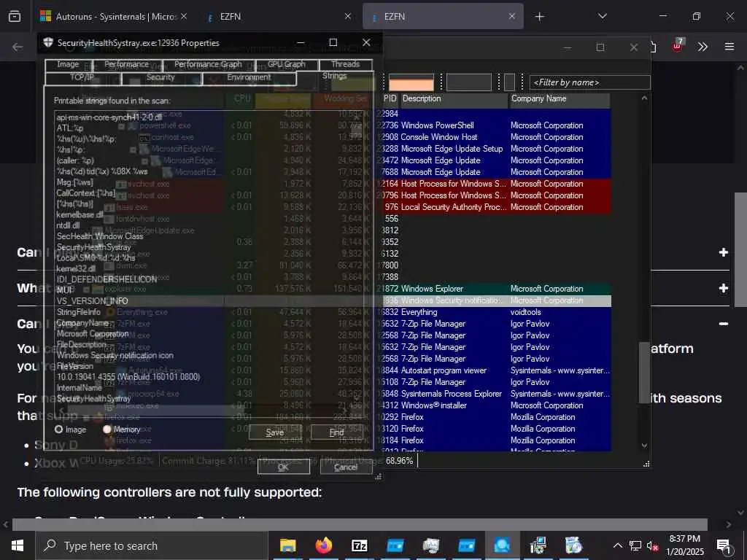Viewport: 747px width, 560px height.
Task: Select the VS_VERSION_INFO string line
Action: 92,301
